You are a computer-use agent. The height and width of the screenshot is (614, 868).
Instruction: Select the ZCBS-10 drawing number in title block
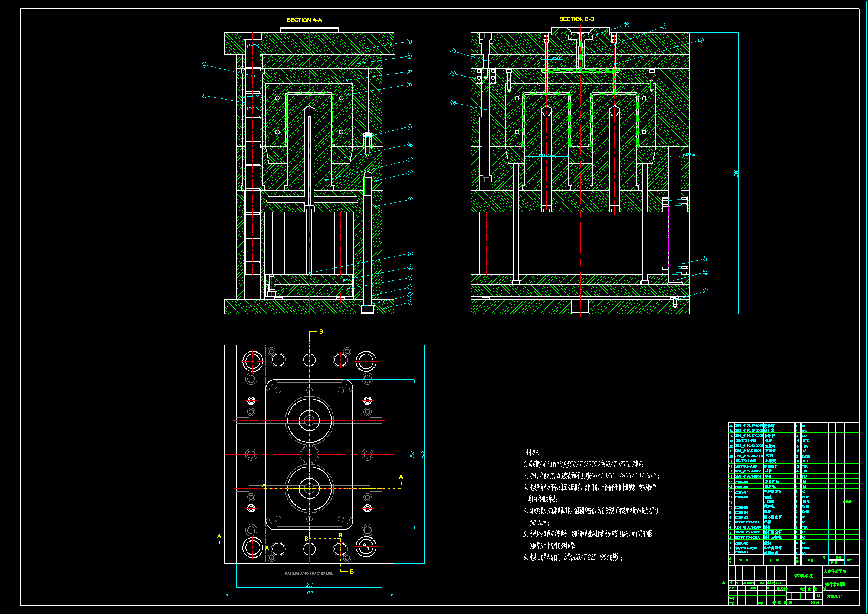(834, 597)
